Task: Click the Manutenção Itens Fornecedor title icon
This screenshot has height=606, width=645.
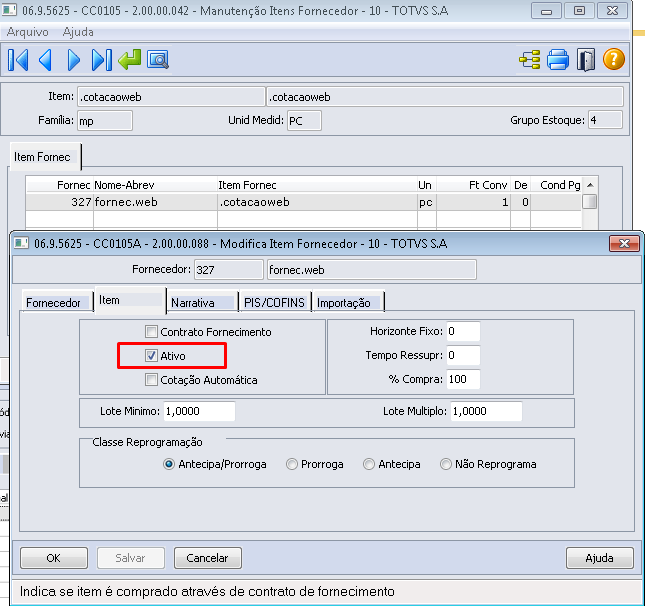Action: [x=9, y=10]
